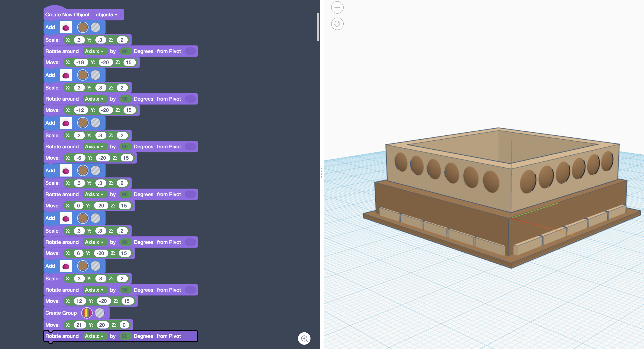644x349 pixels.
Task: Click the zoom-to-fit magnifier icon at bottom right
Action: point(304,338)
